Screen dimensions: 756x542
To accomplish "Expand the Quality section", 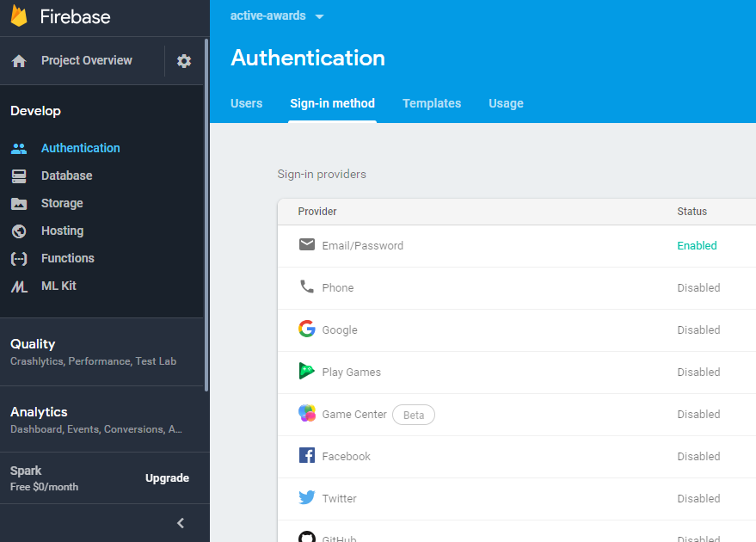I will [33, 344].
